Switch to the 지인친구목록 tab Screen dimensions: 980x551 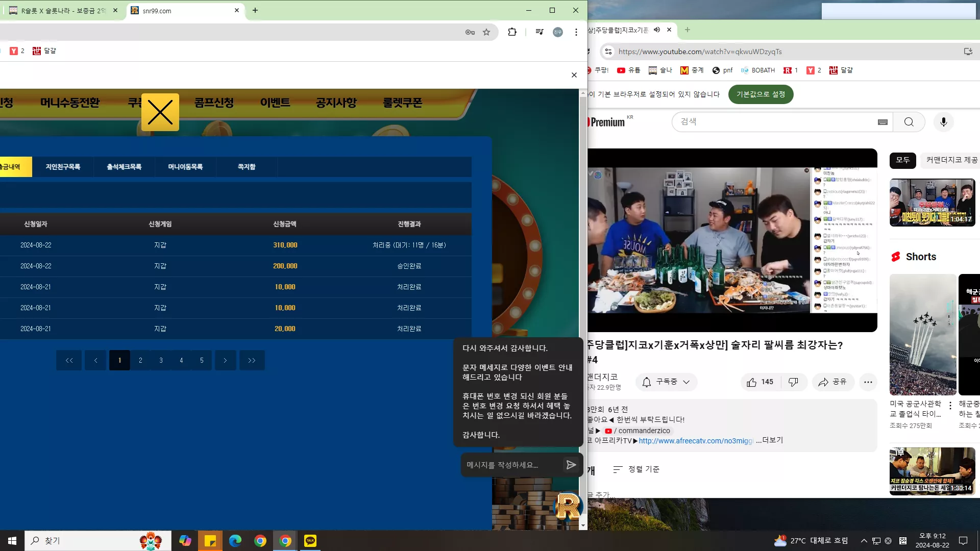tap(63, 167)
